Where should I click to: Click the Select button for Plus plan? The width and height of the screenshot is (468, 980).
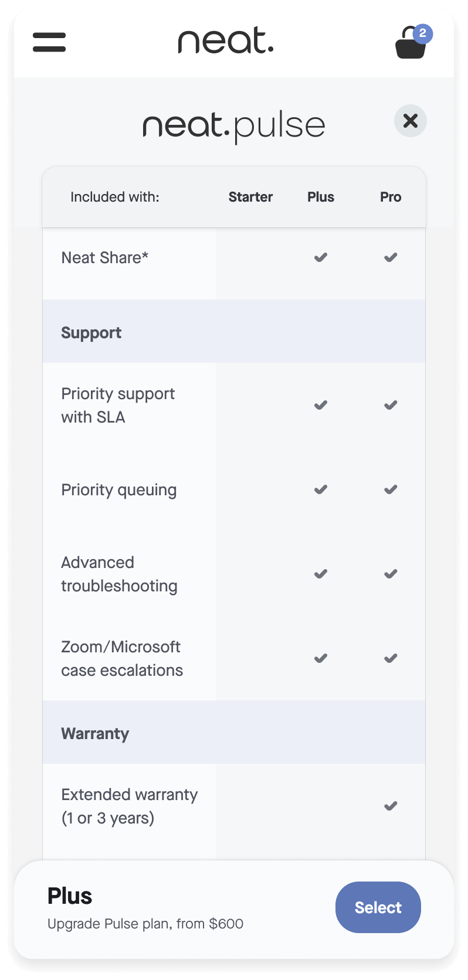click(x=378, y=907)
